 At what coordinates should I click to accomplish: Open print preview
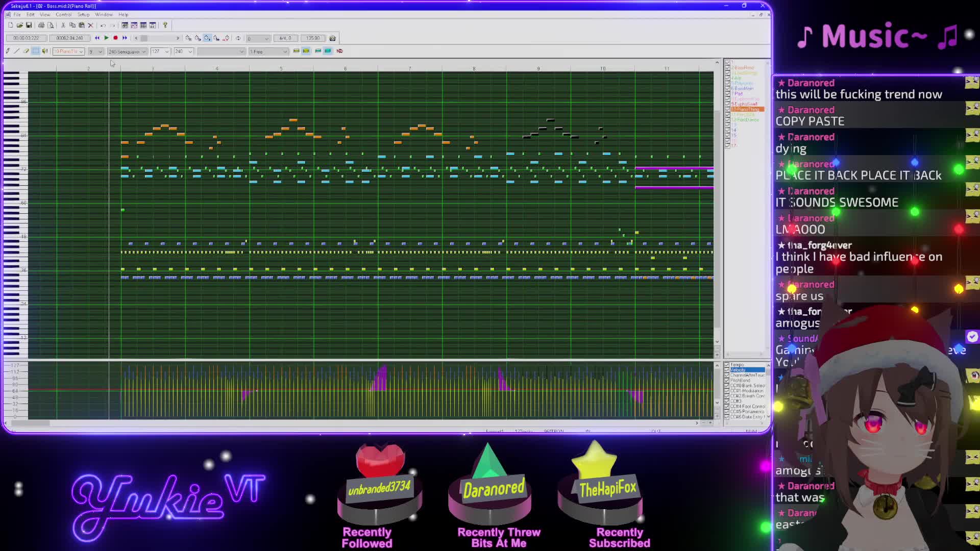(x=51, y=25)
